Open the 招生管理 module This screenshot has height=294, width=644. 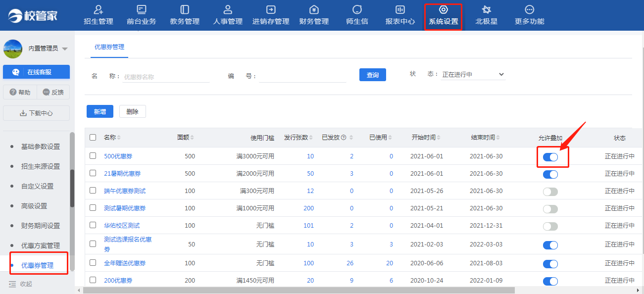(99, 15)
